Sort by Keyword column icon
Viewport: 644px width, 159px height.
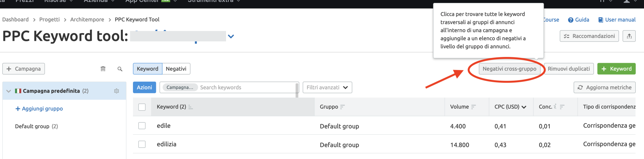tap(191, 107)
